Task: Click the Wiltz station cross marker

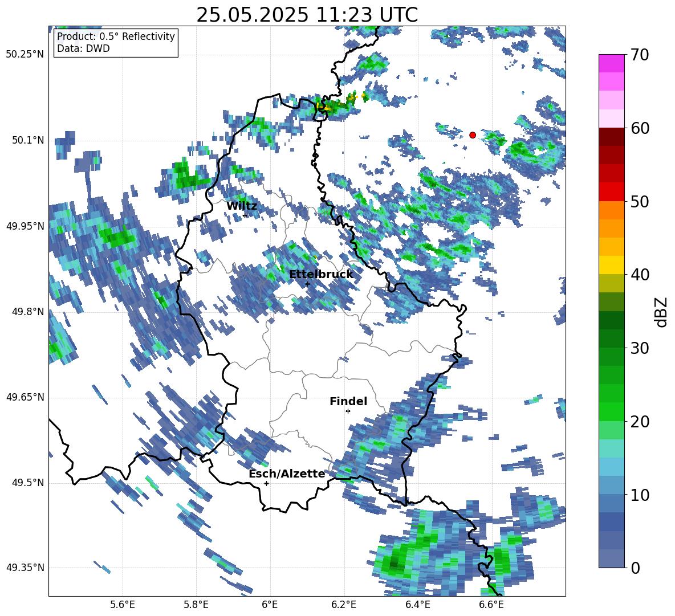Action: coord(245,215)
